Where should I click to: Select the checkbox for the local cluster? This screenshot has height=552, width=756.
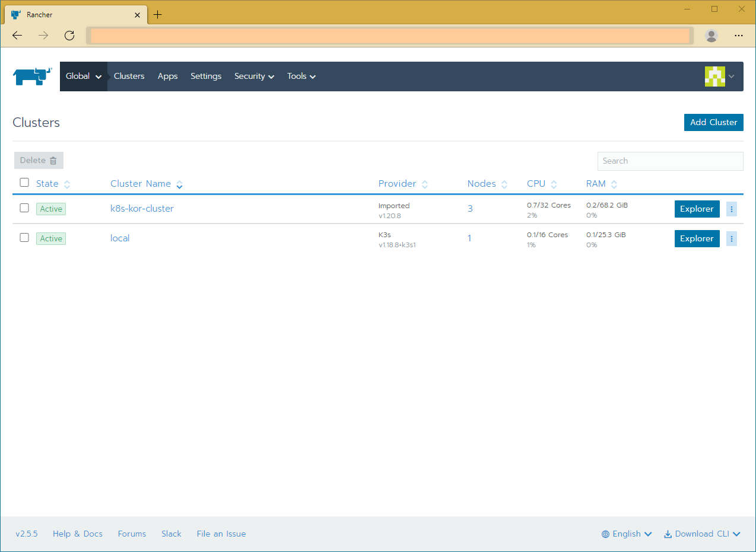tap(24, 238)
